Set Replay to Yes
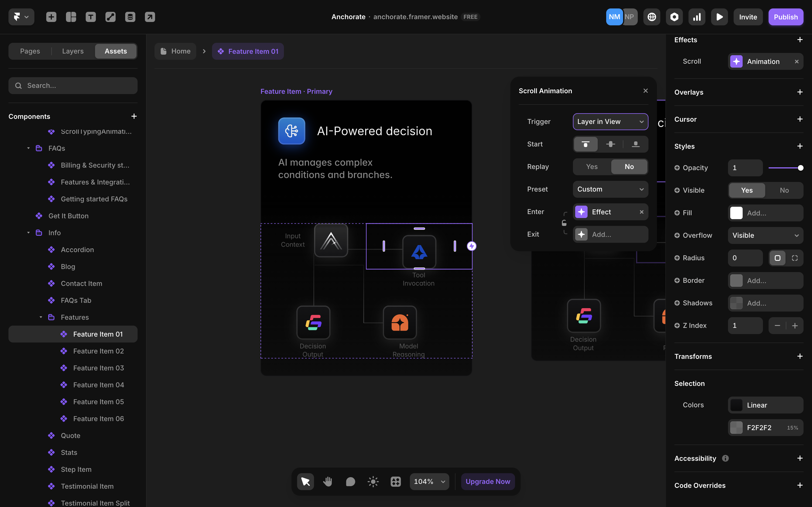 pos(592,167)
